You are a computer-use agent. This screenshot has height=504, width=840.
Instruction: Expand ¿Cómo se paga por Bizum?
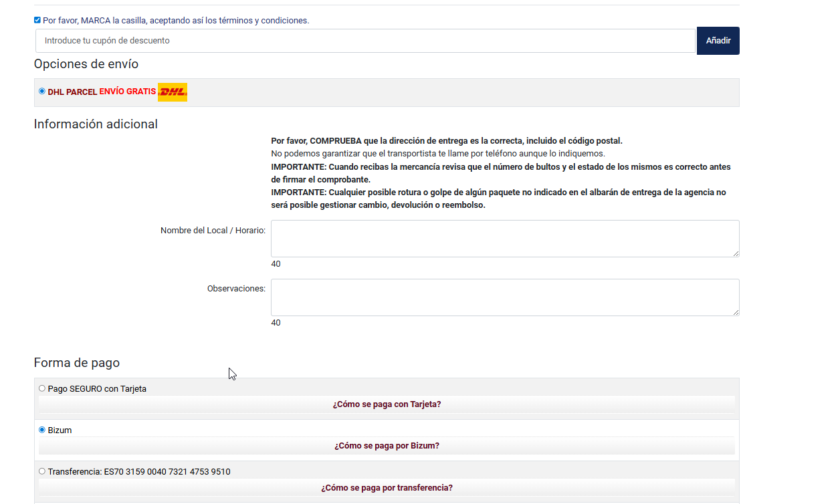[x=387, y=446]
